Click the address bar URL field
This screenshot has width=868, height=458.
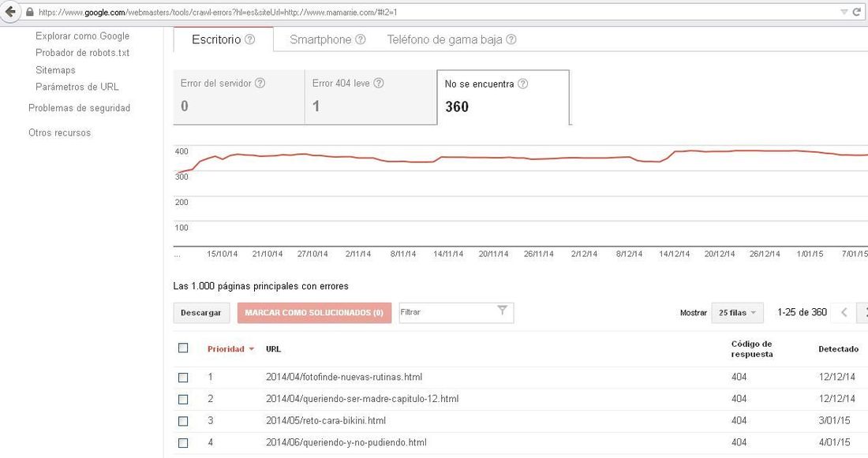[x=437, y=12]
